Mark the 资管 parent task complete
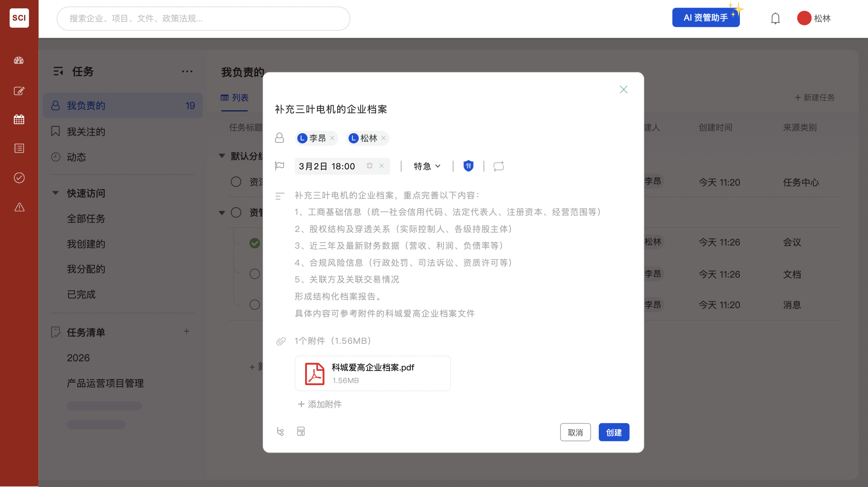868x487 pixels. pos(236,213)
